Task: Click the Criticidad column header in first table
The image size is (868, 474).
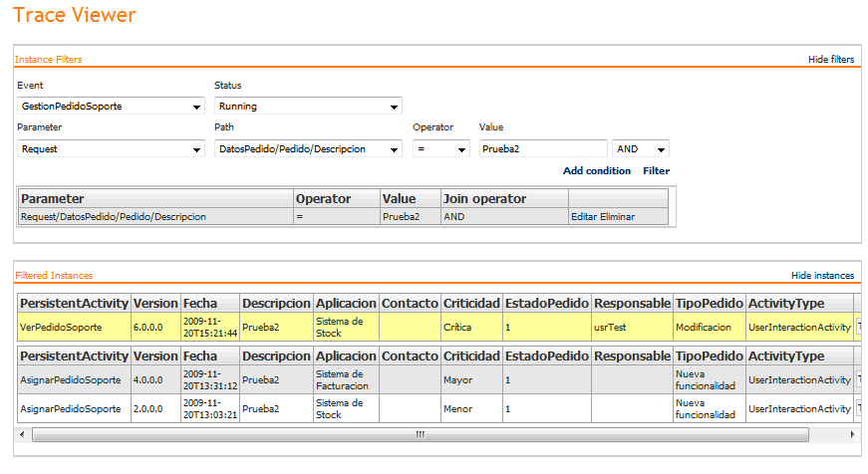Action: 470,302
